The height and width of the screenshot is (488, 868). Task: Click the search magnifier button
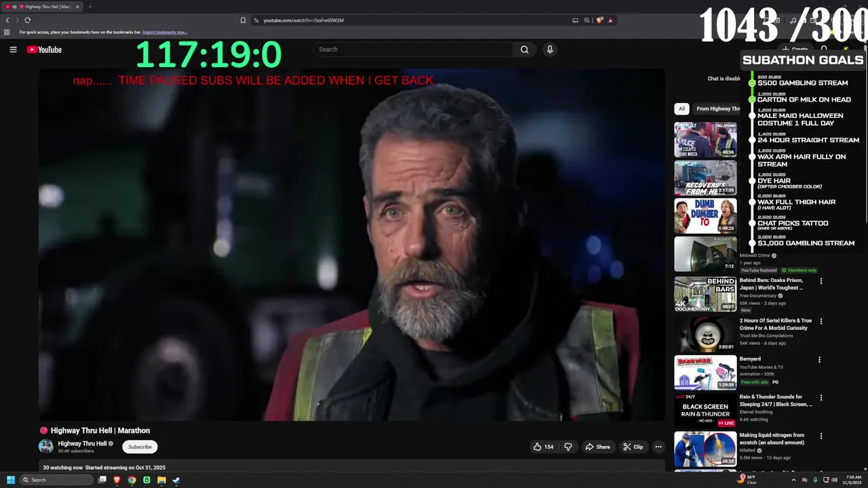coord(524,49)
